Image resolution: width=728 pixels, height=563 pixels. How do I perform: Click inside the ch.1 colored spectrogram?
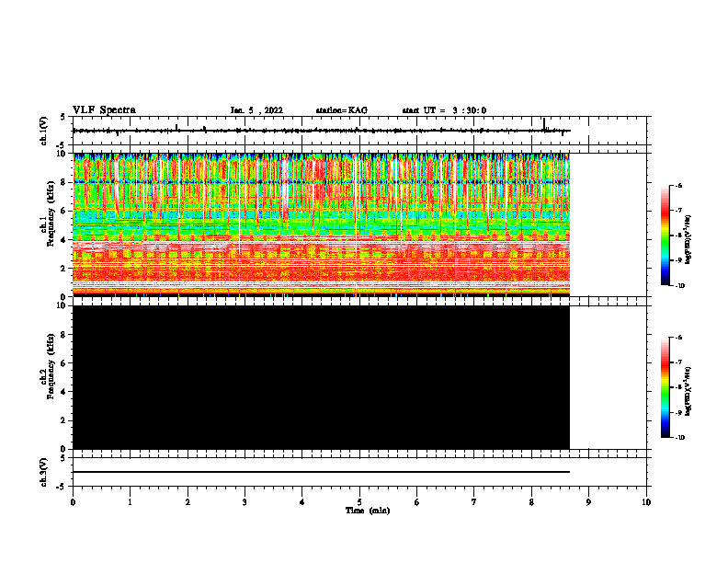pyautogui.click(x=322, y=224)
